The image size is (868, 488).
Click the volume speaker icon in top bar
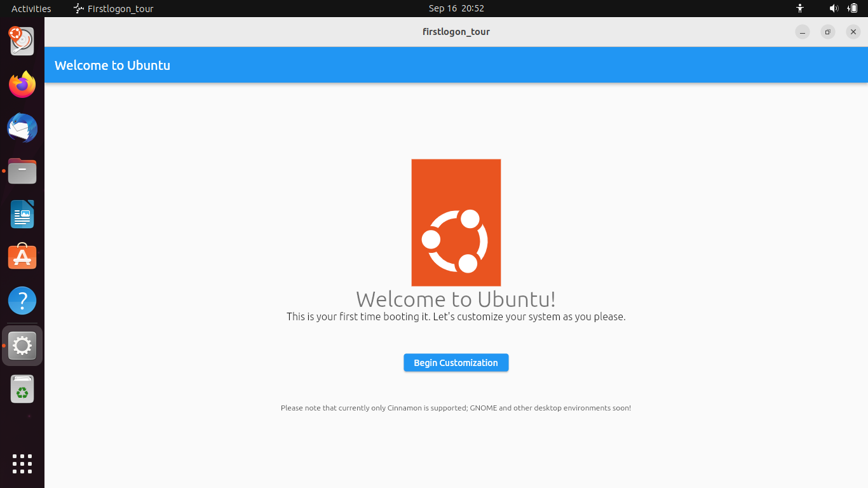[x=834, y=8]
